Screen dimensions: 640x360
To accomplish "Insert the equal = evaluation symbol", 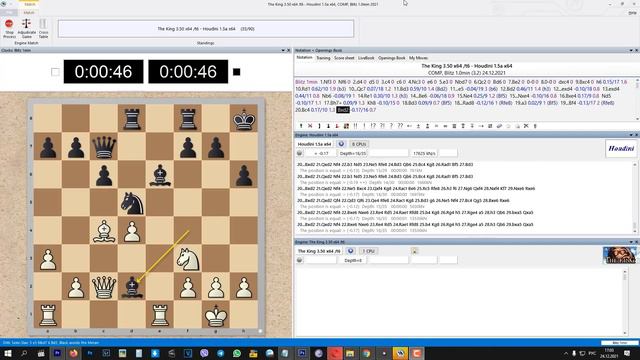I will [x=436, y=126].
